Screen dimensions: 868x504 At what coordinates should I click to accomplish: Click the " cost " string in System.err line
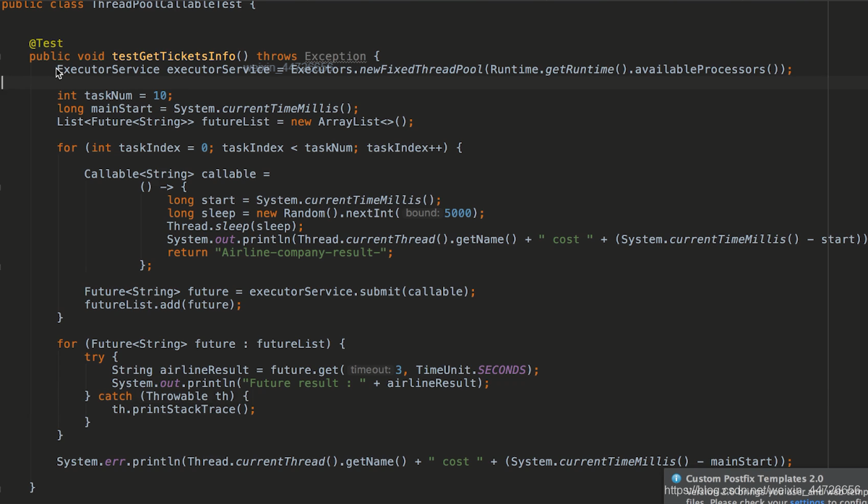456,461
